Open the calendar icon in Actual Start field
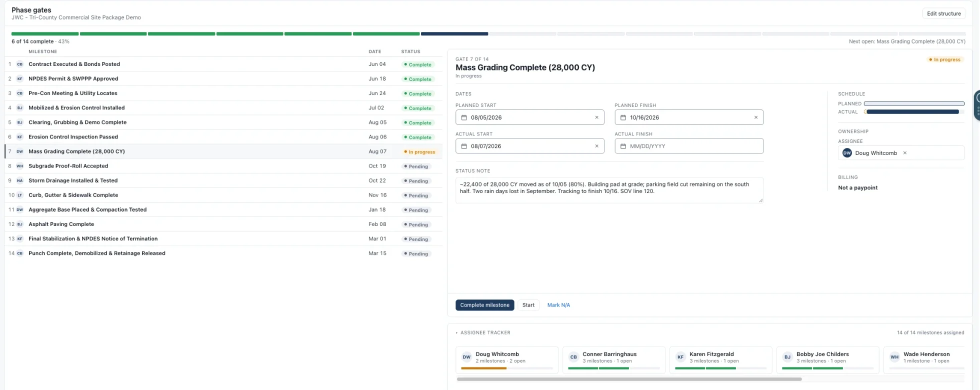980x390 pixels. (x=464, y=146)
